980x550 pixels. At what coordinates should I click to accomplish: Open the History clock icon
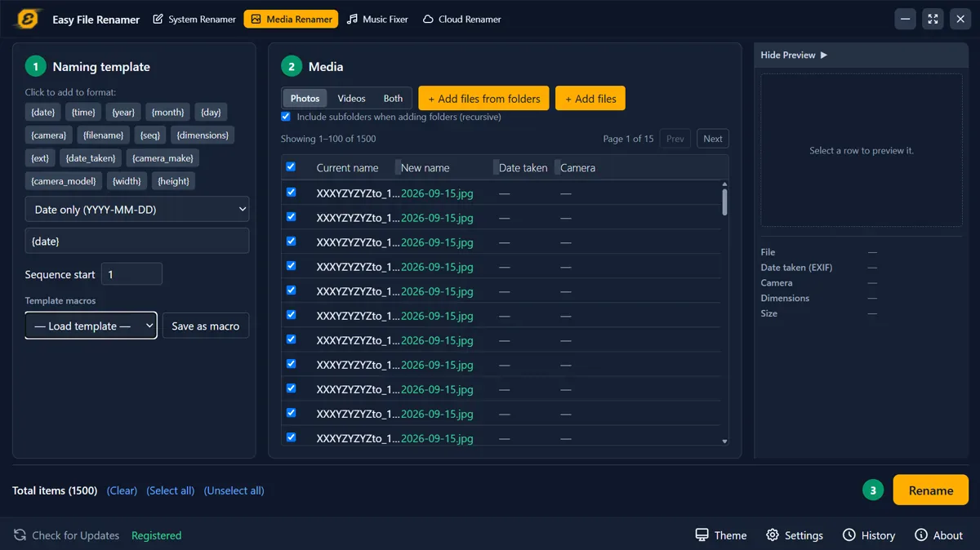click(x=849, y=535)
